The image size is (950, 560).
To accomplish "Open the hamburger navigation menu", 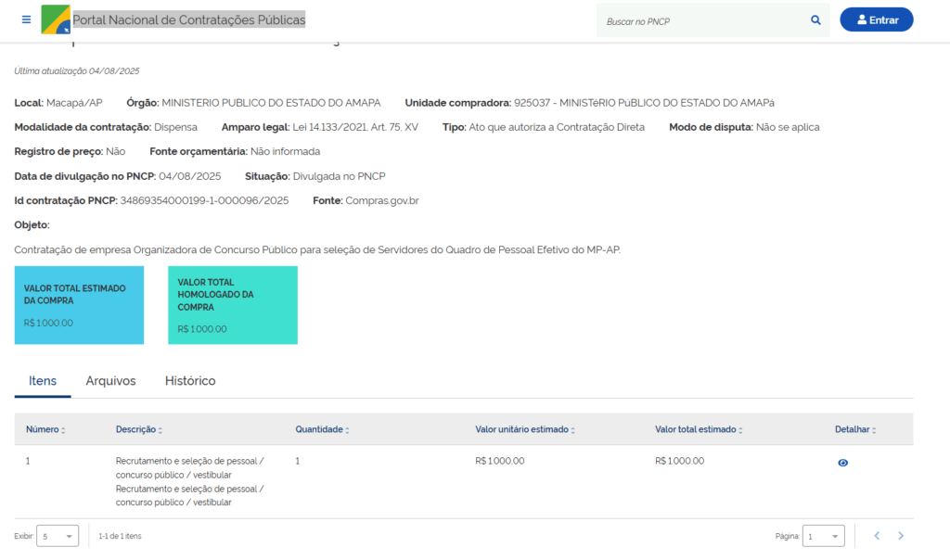I will [x=26, y=19].
